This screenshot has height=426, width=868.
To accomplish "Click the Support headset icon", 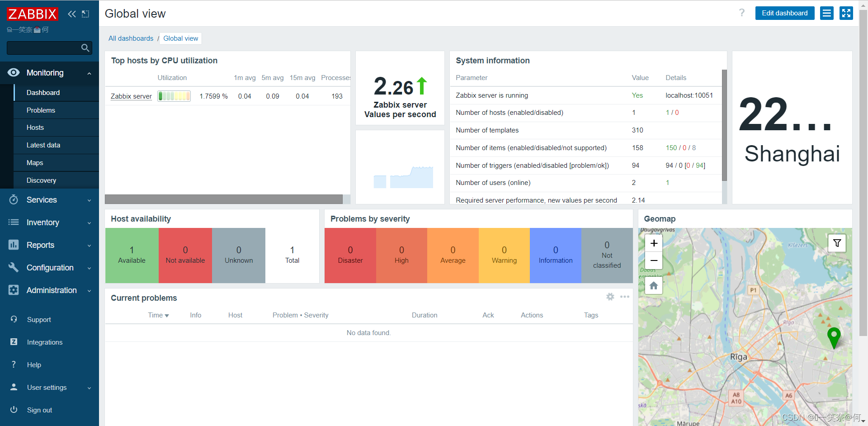I will [14, 319].
